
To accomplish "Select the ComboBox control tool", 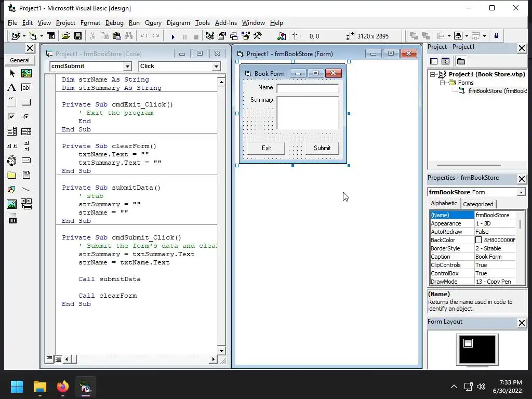I will 12,131.
